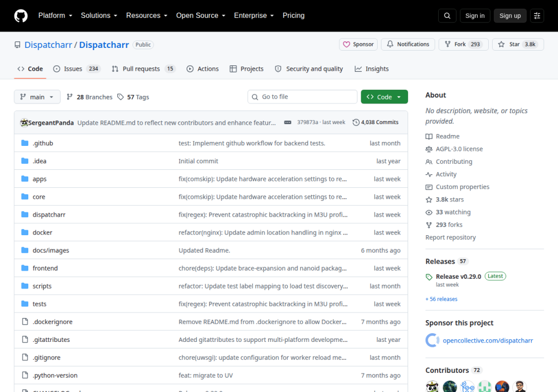This screenshot has height=392, width=558.
Task: Click the commit details ellipsis icon
Action: coord(288,122)
